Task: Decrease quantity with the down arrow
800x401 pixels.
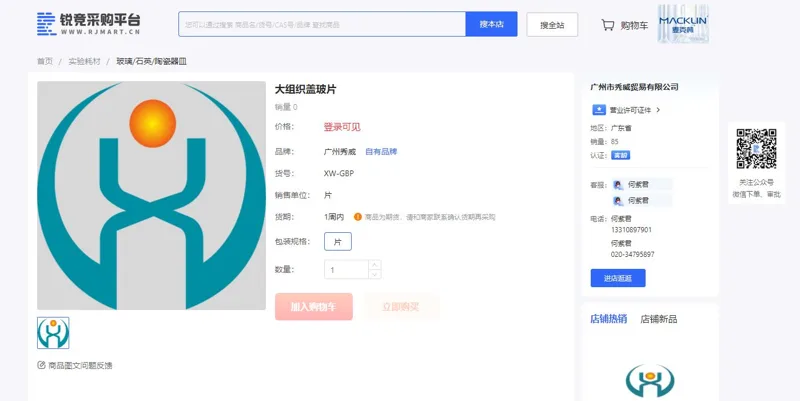Action: click(374, 274)
